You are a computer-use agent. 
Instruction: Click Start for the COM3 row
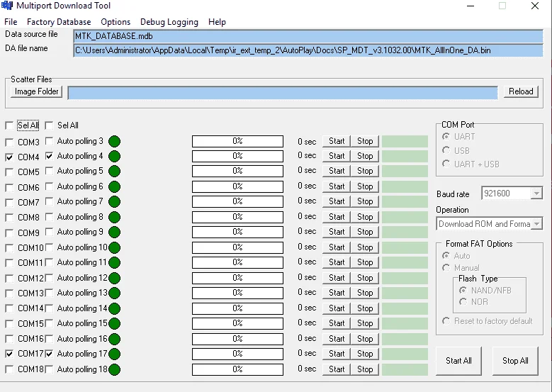click(337, 141)
